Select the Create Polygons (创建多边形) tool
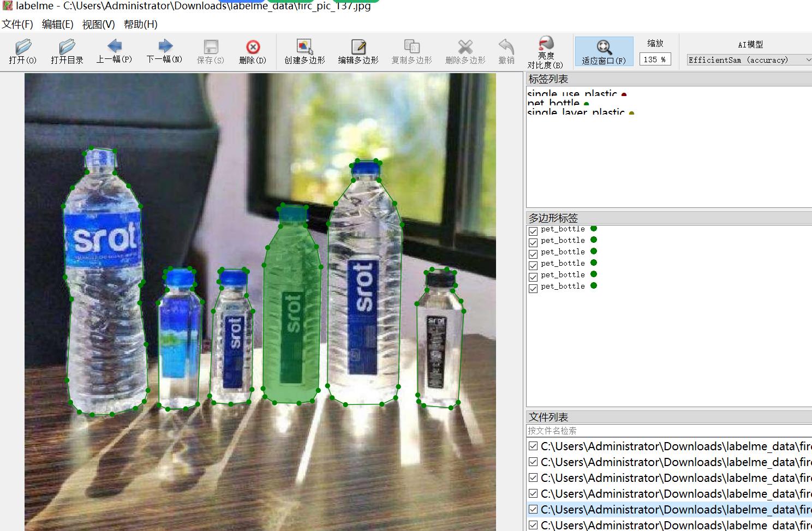 304,52
